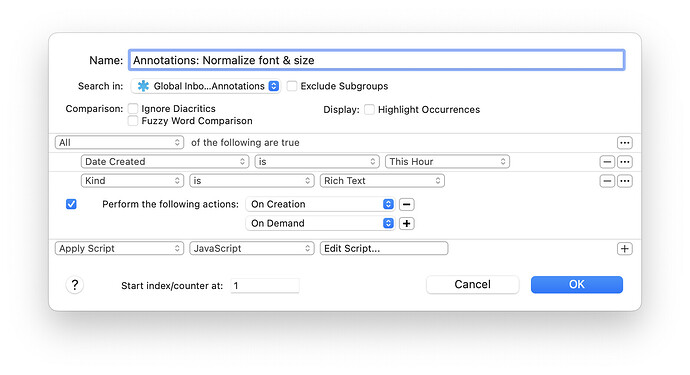Open the On Creation trigger dropdown

pyautogui.click(x=320, y=204)
